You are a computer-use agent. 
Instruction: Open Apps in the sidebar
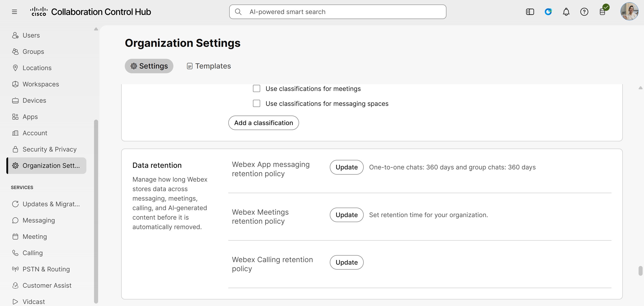[46, 117]
